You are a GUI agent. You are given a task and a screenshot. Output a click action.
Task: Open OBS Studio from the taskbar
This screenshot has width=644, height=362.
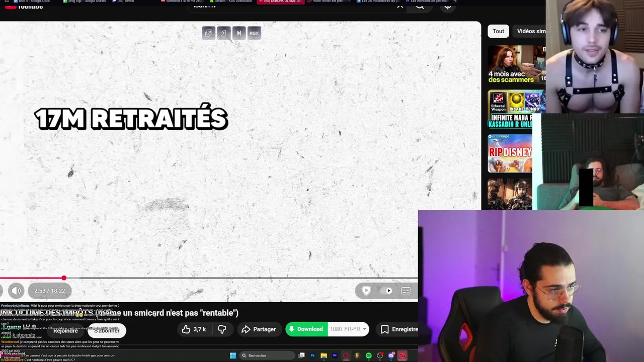coord(380,355)
